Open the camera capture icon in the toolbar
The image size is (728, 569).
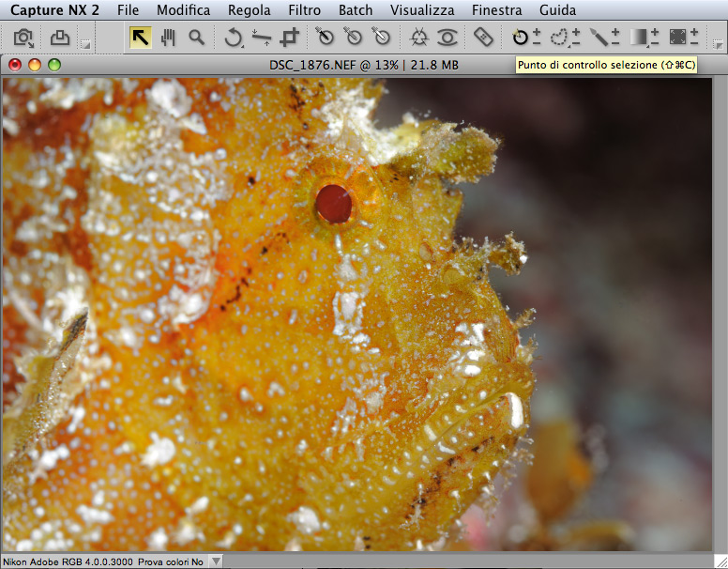23,38
